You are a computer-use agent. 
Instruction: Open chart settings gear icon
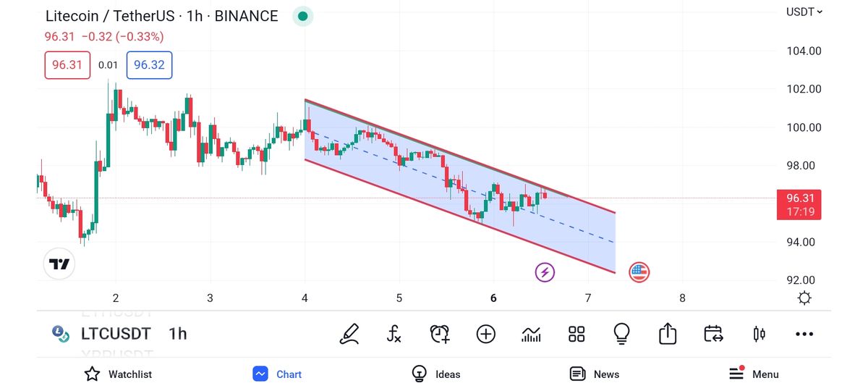click(804, 298)
